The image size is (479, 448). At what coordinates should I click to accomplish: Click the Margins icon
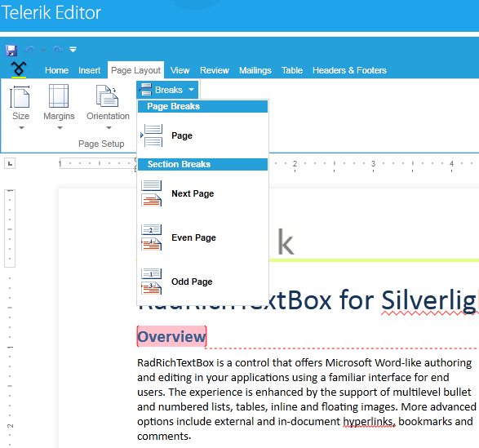coord(59,96)
